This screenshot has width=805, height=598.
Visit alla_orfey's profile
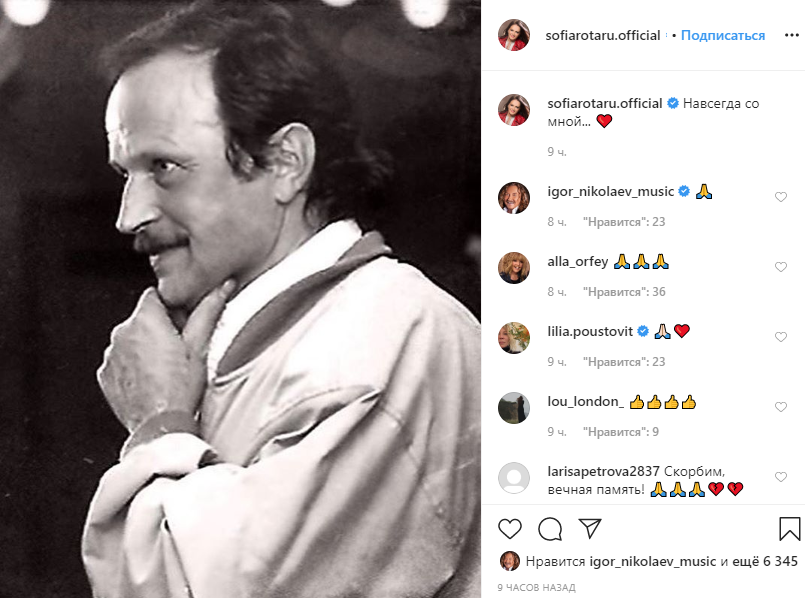578,261
